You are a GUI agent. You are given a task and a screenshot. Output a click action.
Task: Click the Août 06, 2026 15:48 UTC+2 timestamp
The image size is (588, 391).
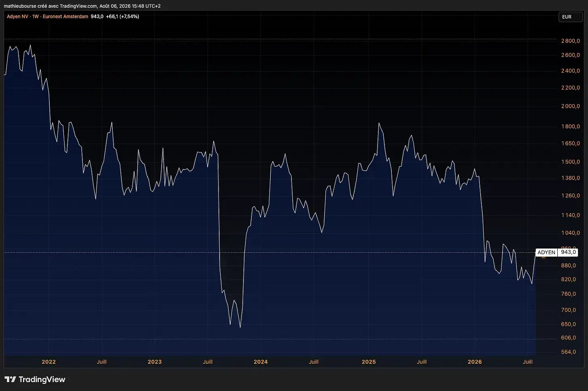(130, 6)
